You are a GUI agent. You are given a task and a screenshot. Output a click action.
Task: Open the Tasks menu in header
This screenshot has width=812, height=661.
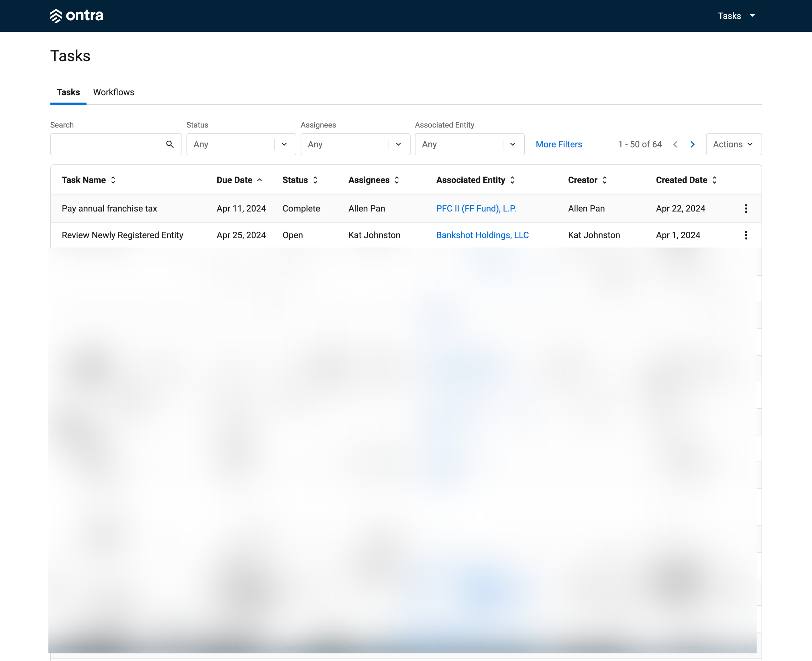(736, 16)
